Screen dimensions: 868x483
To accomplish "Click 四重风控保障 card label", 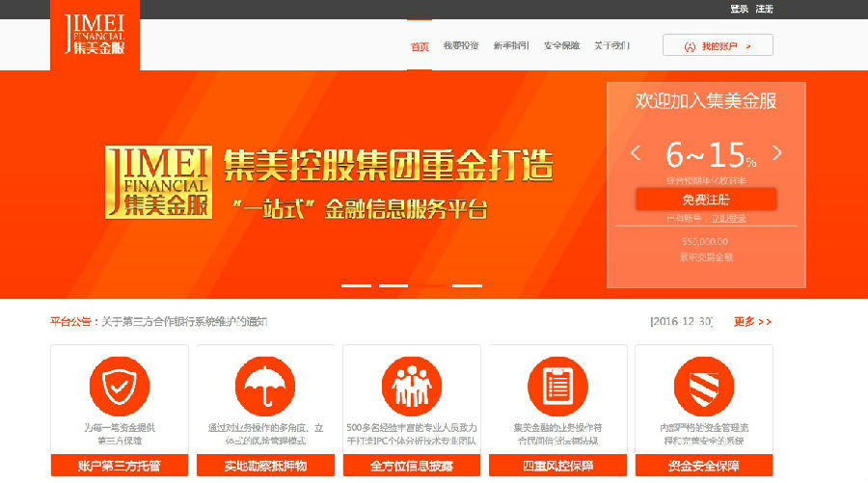I will click(x=557, y=466).
